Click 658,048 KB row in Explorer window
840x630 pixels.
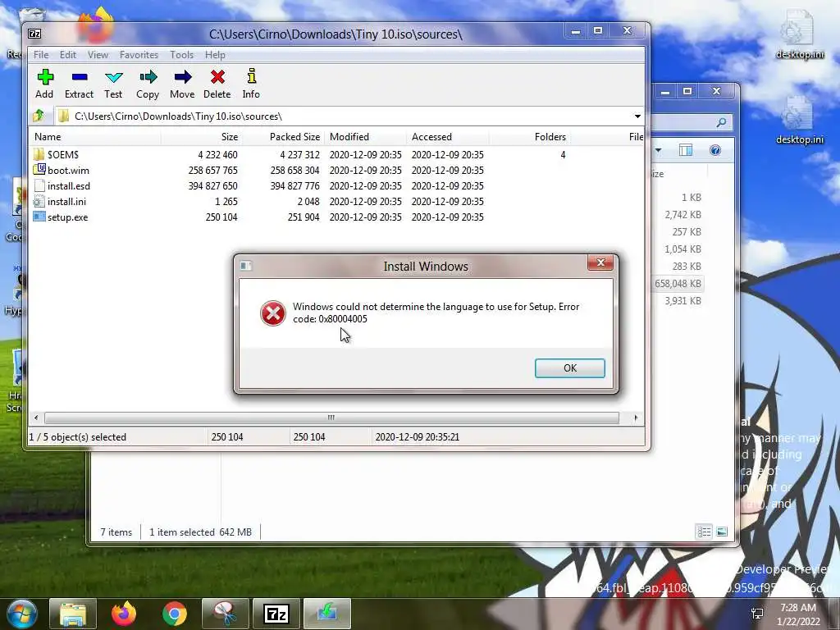[678, 283]
